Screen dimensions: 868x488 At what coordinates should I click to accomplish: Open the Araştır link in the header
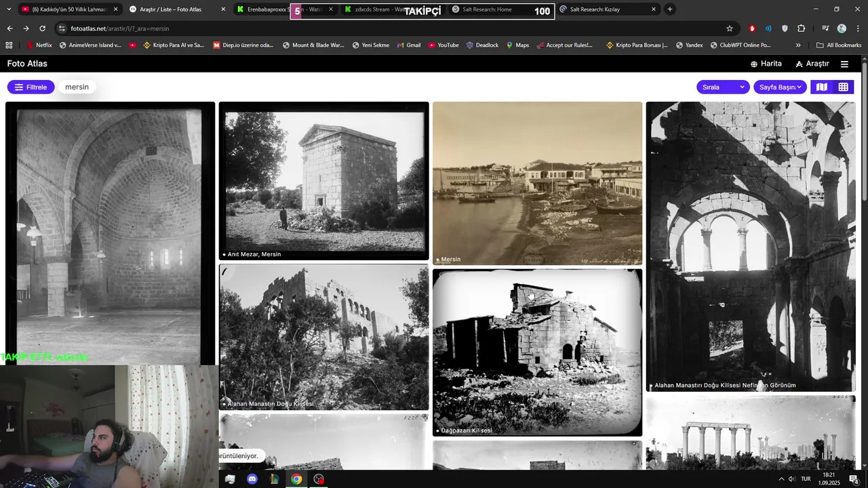812,64
